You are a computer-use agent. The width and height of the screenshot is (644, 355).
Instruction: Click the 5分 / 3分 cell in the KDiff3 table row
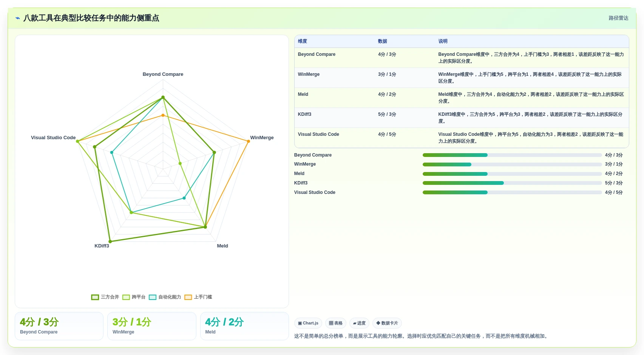click(387, 114)
